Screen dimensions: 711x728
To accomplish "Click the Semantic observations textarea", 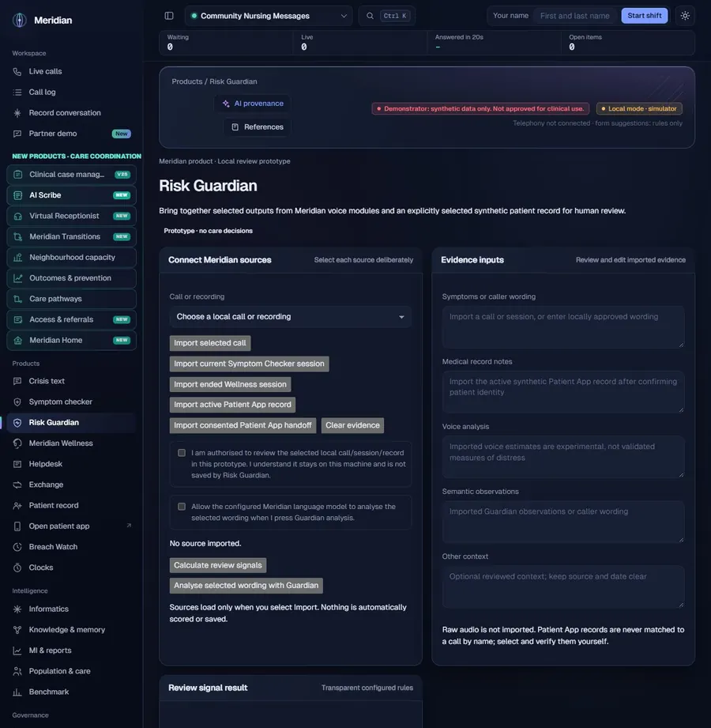I will click(x=563, y=522).
